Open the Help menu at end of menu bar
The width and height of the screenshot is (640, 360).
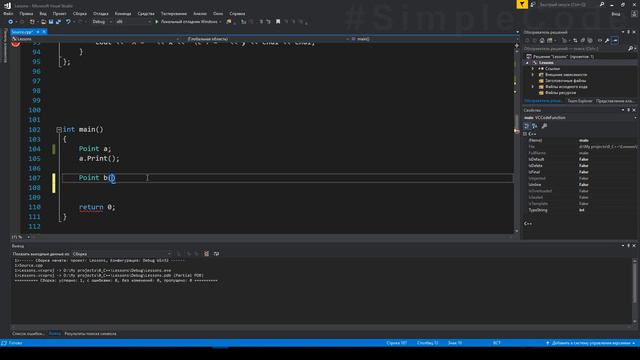click(237, 13)
